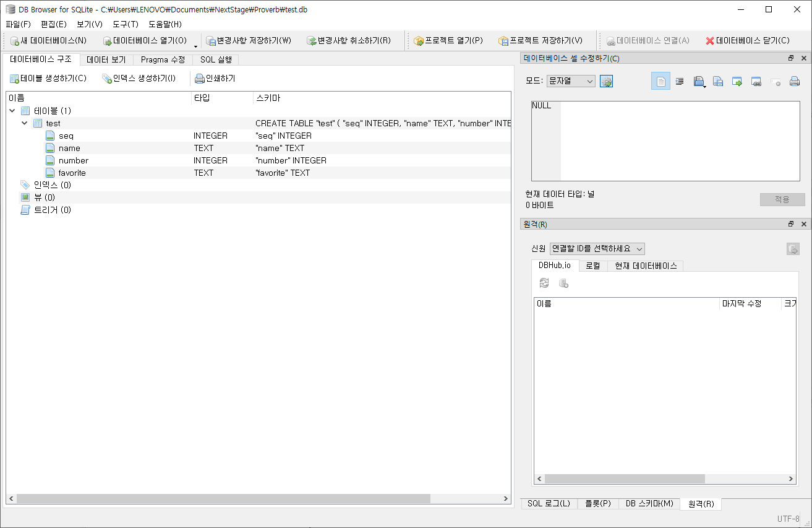Viewport: 812px width, 528px height.
Task: Open the 편집(E) menu
Action: click(x=54, y=24)
